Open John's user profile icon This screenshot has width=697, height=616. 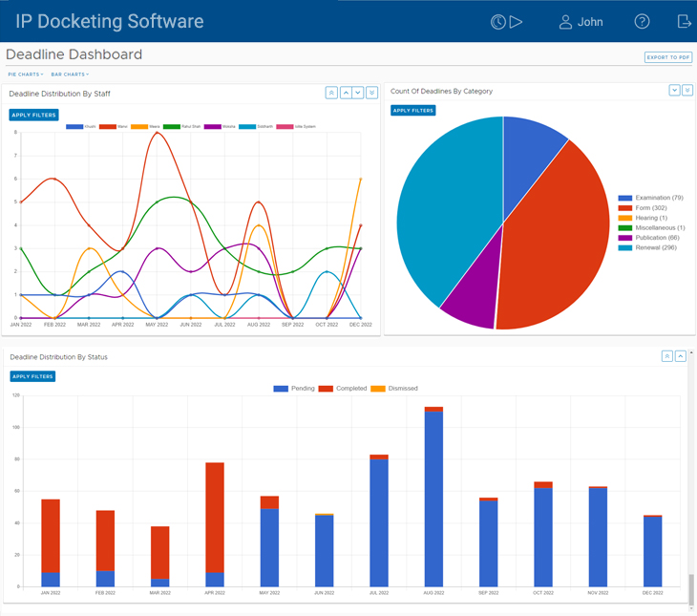[565, 22]
